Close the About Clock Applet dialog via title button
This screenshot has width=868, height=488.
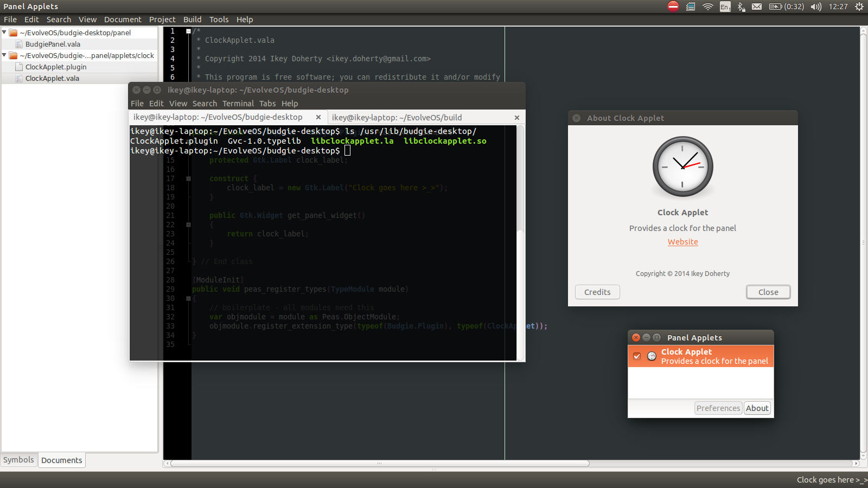point(577,118)
